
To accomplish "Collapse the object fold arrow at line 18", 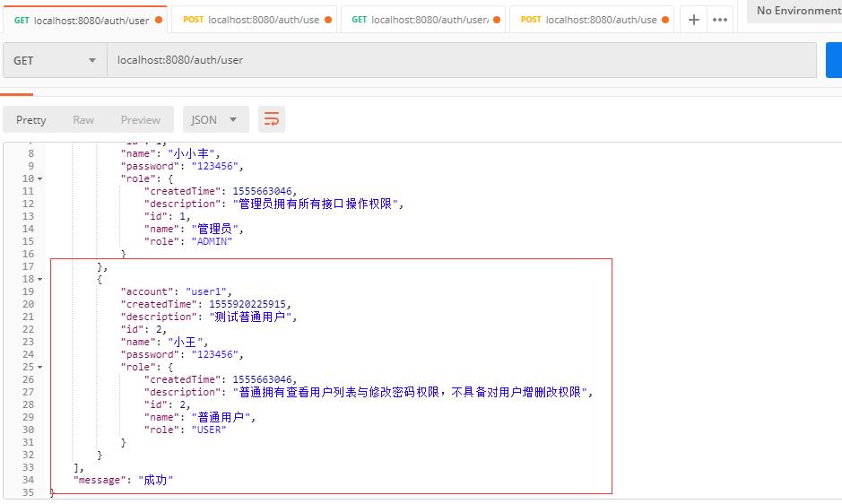I will [x=40, y=280].
